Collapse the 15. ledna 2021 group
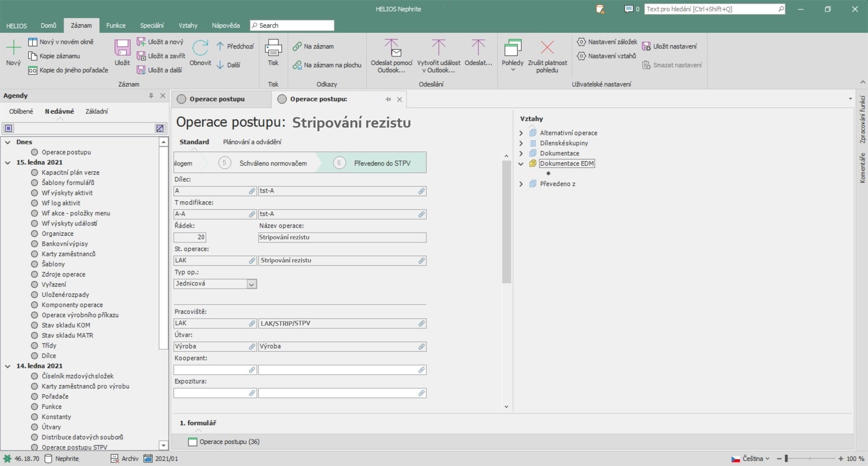 tap(8, 162)
